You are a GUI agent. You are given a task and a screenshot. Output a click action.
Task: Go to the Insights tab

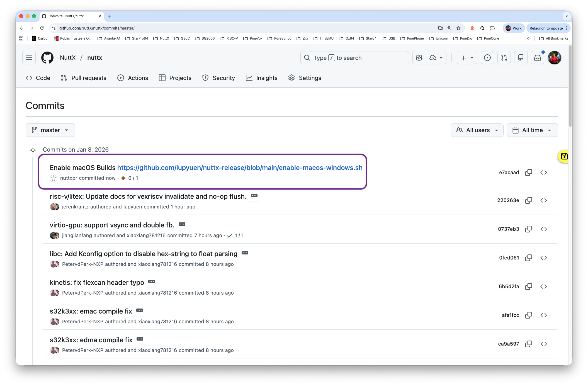[x=261, y=78]
